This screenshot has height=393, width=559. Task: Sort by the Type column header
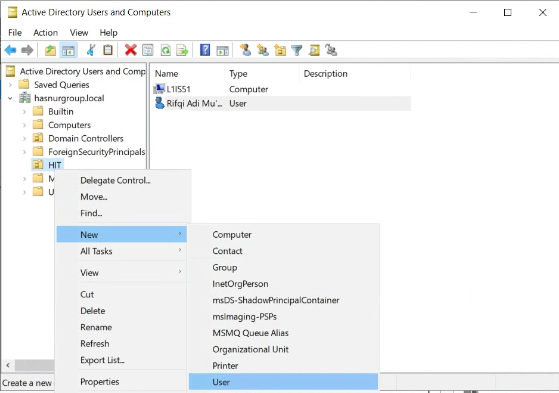(x=262, y=73)
